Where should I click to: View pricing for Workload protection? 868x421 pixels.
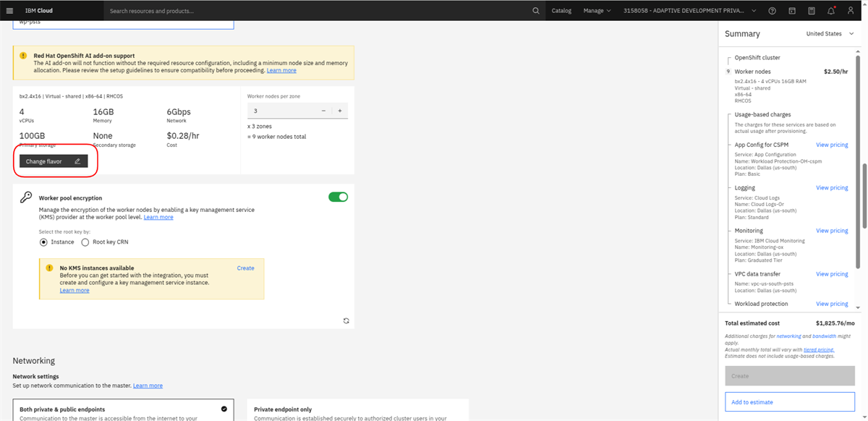832,304
